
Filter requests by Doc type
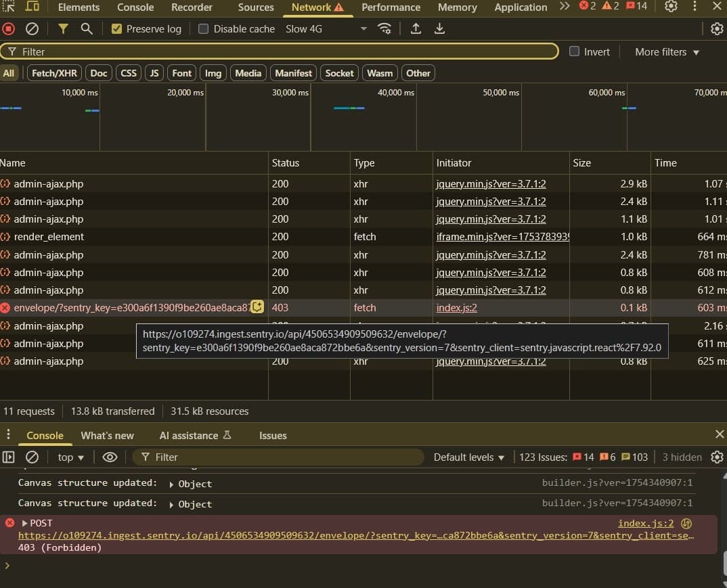pos(99,73)
